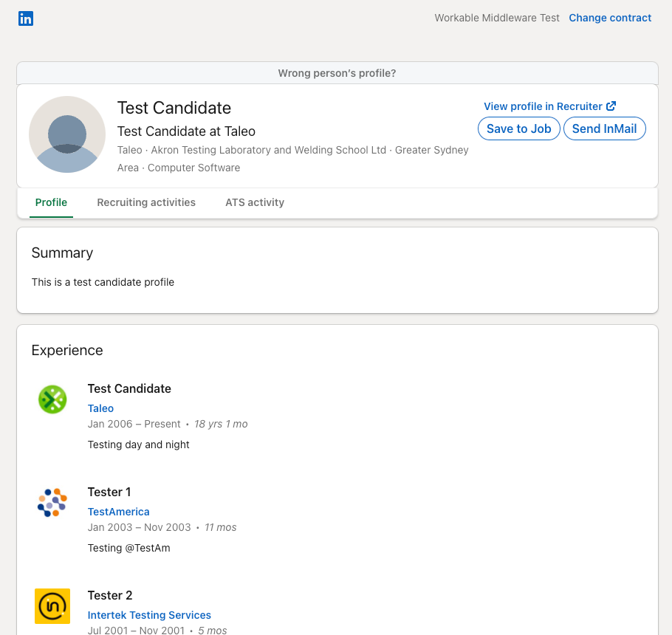Open the TestAmerica company link
This screenshot has height=635, width=672.
point(119,512)
